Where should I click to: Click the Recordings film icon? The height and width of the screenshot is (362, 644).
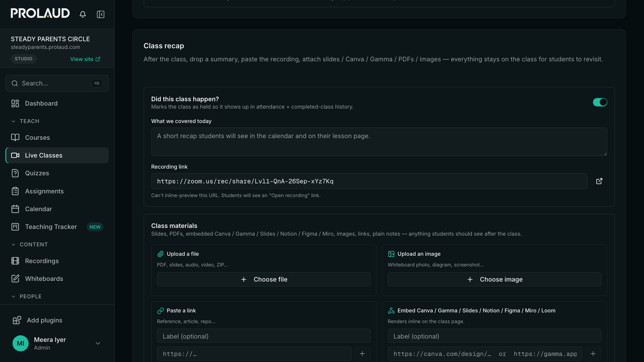point(15,261)
